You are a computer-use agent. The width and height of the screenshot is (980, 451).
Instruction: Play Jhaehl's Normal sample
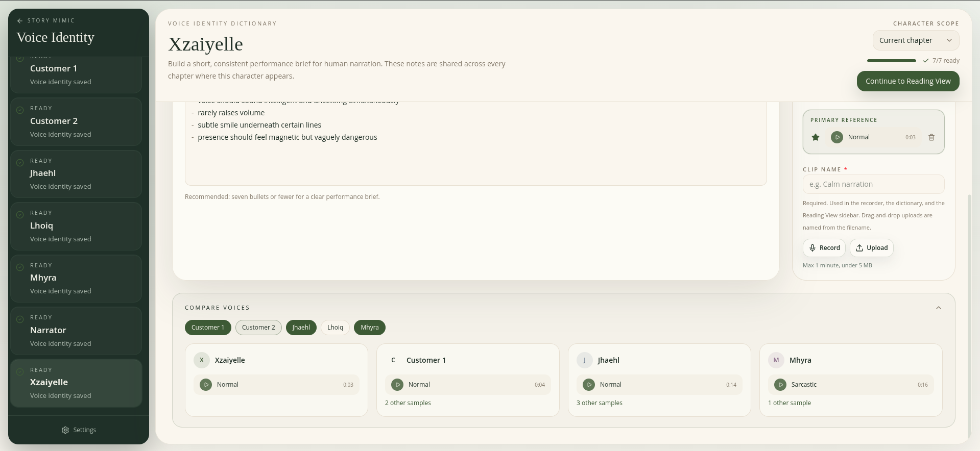[x=589, y=385]
